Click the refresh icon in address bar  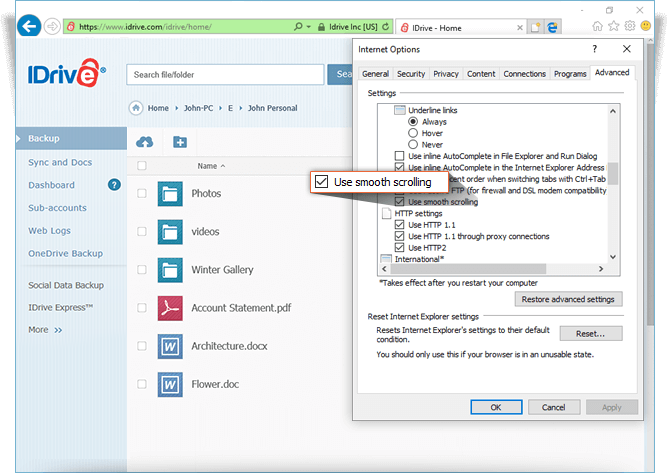(x=385, y=27)
